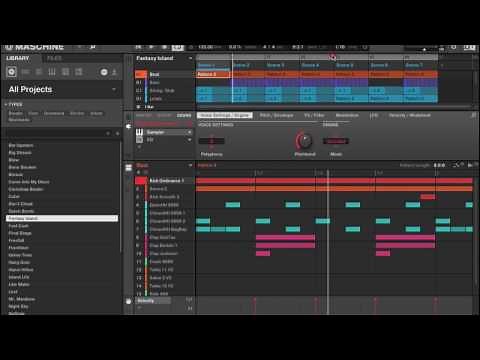Select the SOUND tab in control area
480x360 pixels.
184,115
